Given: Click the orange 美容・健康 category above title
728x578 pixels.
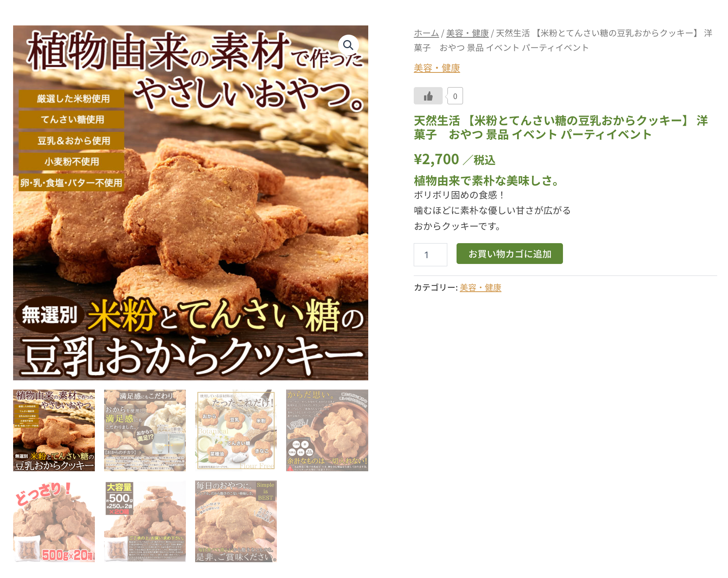Looking at the screenshot, I should (437, 68).
